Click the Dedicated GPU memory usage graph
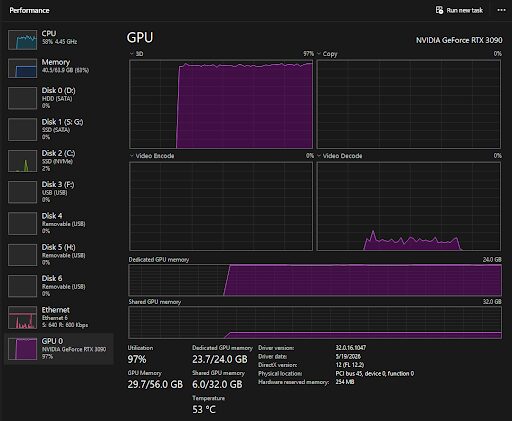The image size is (512, 421). 315,280
